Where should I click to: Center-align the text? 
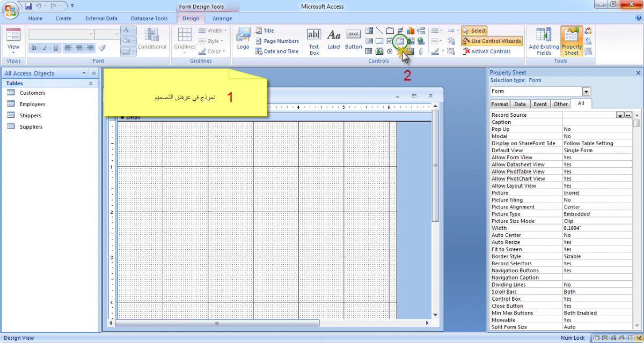pos(79,48)
